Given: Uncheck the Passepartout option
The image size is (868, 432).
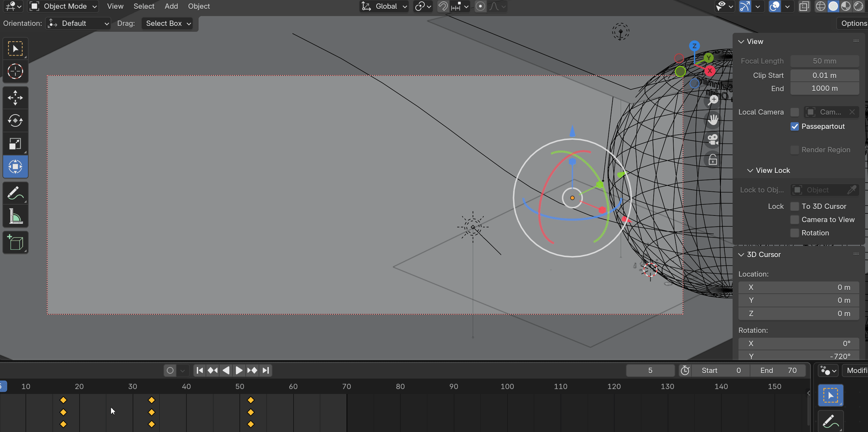Looking at the screenshot, I should 795,126.
